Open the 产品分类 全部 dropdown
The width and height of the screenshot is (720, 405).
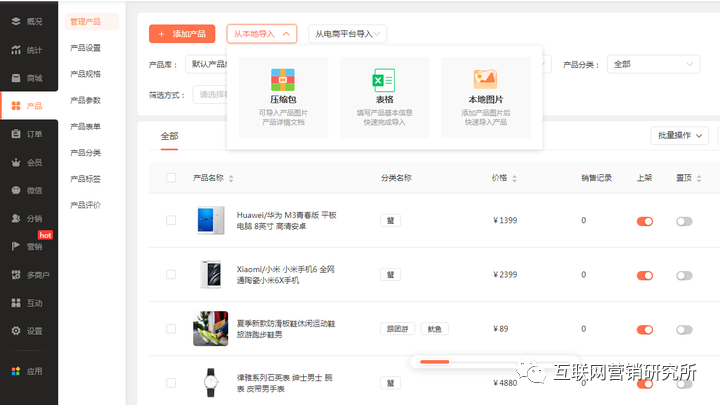[x=653, y=64]
